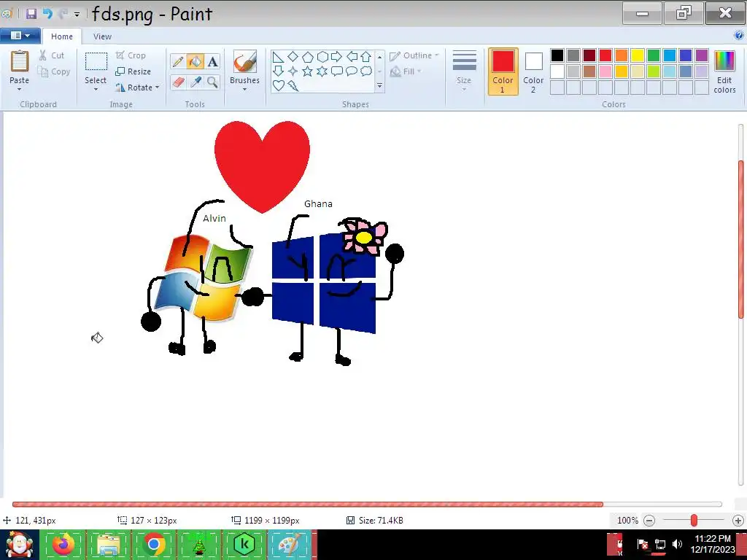Screen dimensions: 747x560
Task: Click the Santa Start button
Action: click(x=19, y=545)
